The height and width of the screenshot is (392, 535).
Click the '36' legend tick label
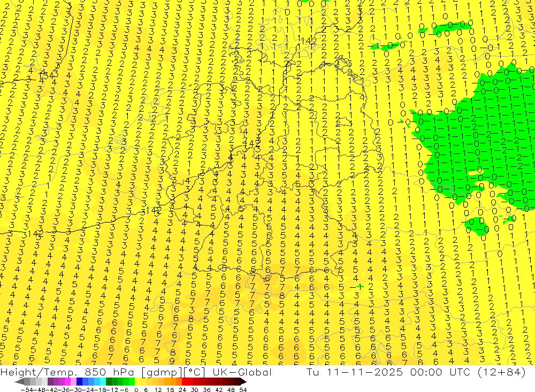click(x=207, y=390)
